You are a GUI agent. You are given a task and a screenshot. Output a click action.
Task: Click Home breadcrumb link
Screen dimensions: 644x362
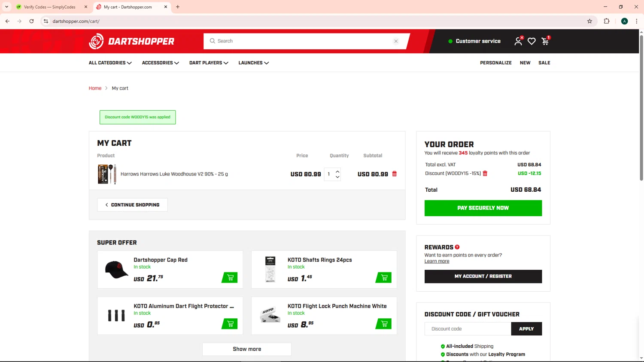pos(95,88)
